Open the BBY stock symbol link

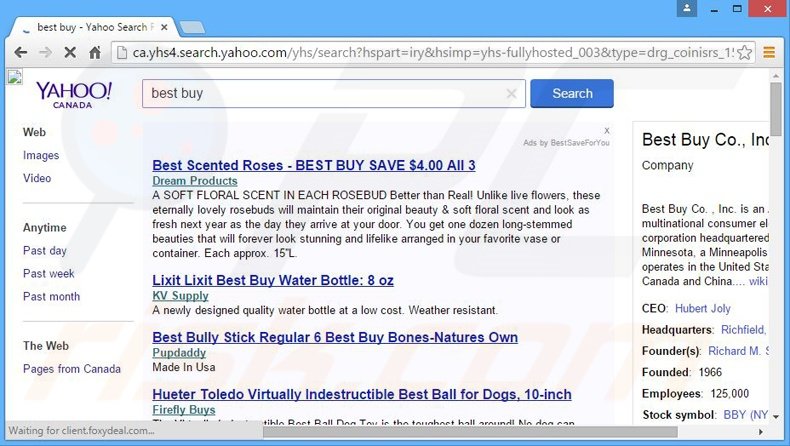746,415
